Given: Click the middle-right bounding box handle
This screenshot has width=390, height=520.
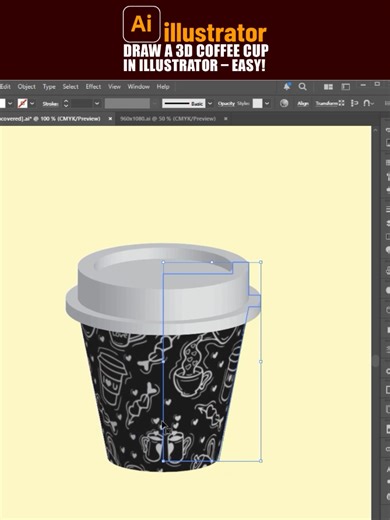Looking at the screenshot, I should (261, 361).
